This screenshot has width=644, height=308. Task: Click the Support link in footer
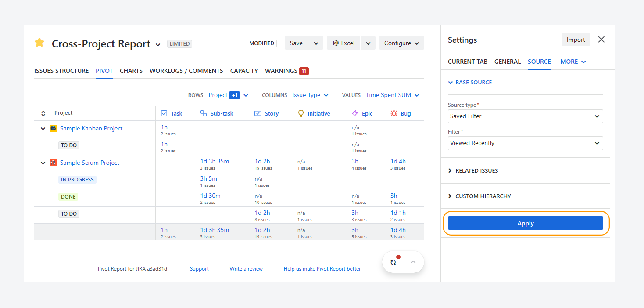click(199, 269)
